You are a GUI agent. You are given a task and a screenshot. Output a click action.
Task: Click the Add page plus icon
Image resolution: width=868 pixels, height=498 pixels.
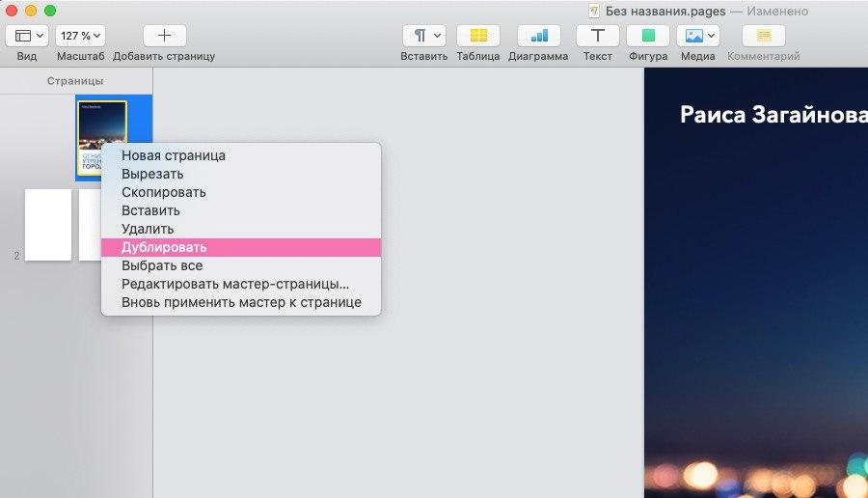(x=164, y=36)
